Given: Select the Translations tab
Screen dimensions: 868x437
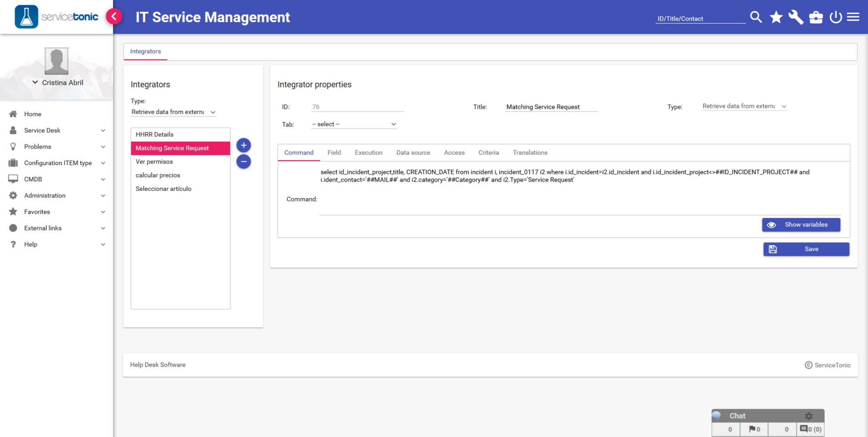Looking at the screenshot, I should coord(530,153).
